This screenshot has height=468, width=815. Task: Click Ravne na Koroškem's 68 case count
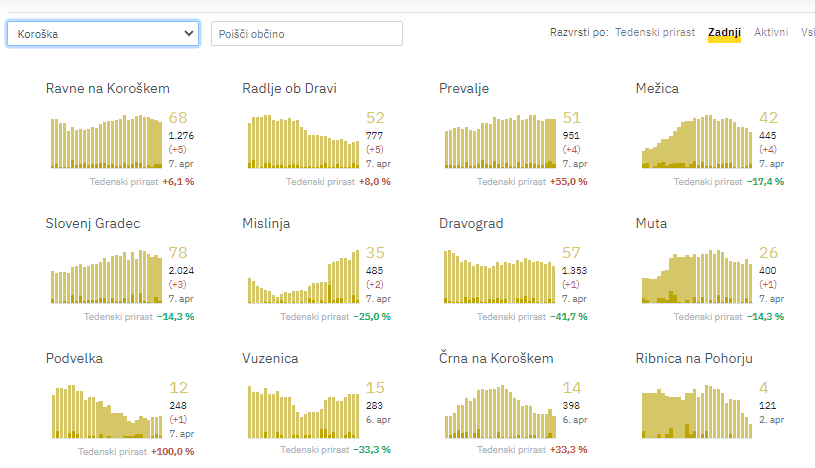pyautogui.click(x=178, y=118)
